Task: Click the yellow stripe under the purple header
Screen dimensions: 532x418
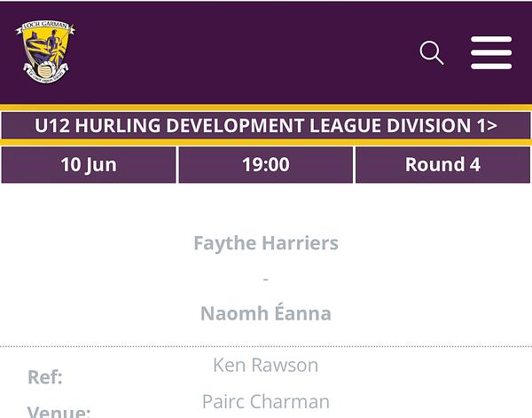Action: click(266, 107)
